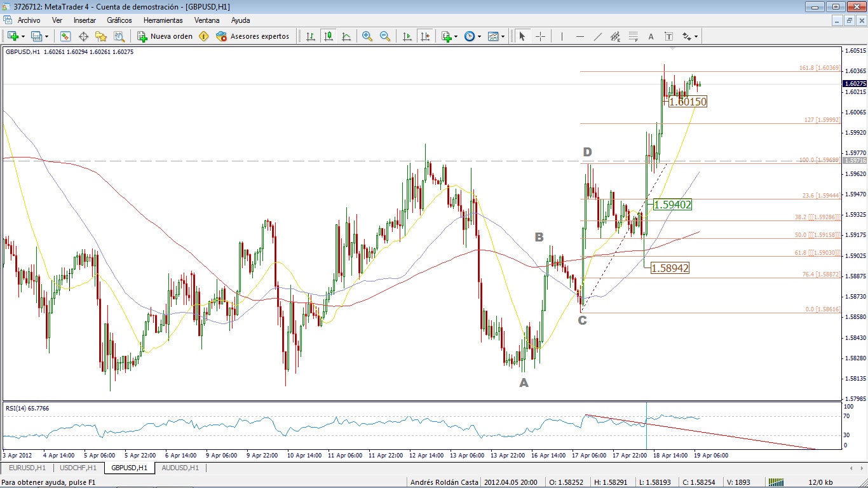Restore the inner chart window
Viewport: 868px width, 488px height.
coord(850,20)
